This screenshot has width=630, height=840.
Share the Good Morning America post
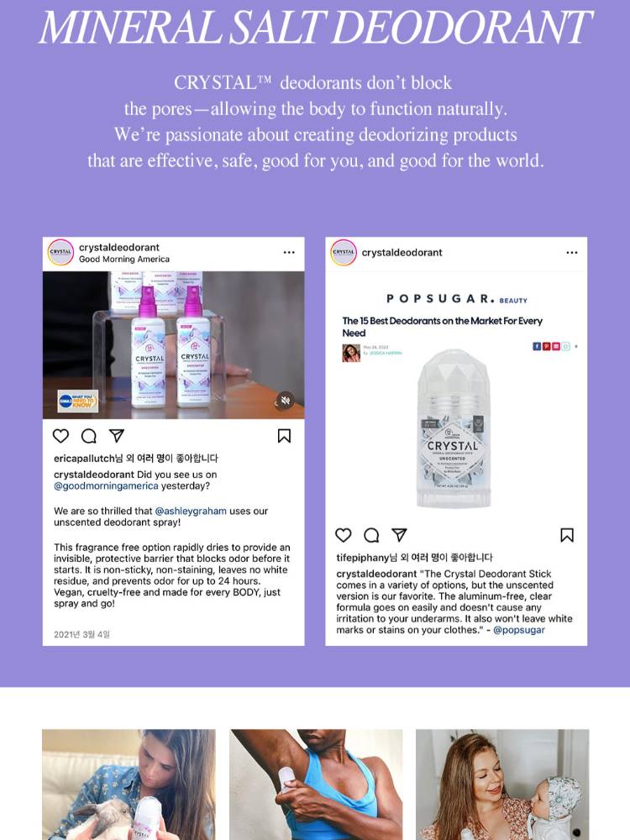117,435
